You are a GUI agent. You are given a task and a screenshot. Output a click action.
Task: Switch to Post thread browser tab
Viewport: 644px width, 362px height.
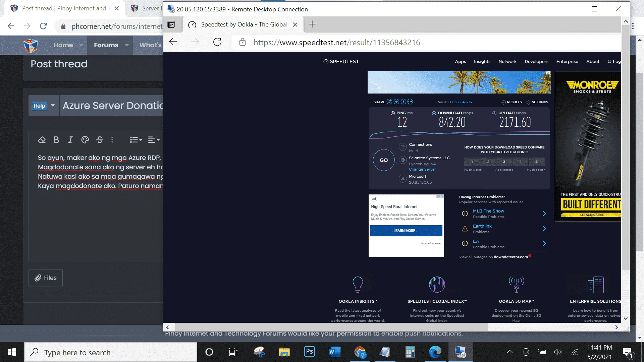[x=64, y=8]
